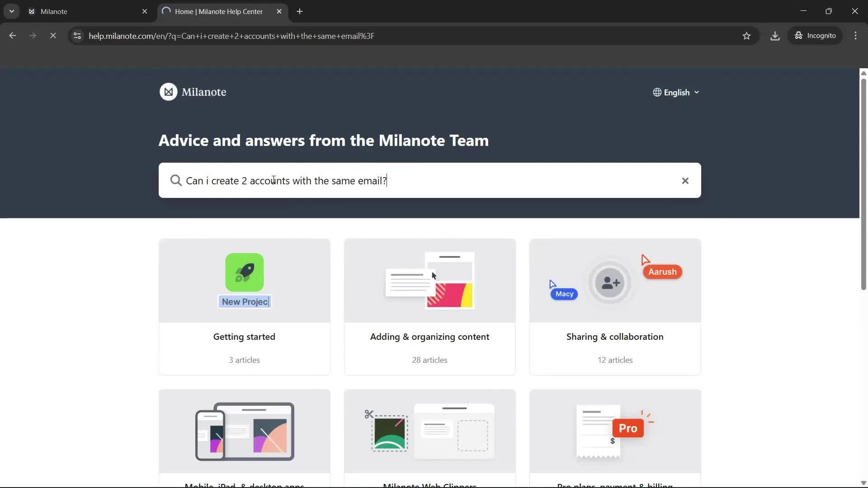Click the back navigation arrow
This screenshot has width=868, height=488.
[x=12, y=36]
